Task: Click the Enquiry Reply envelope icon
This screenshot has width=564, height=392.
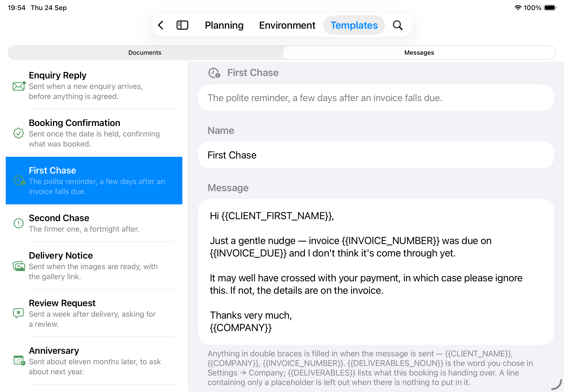Action: pyautogui.click(x=19, y=86)
